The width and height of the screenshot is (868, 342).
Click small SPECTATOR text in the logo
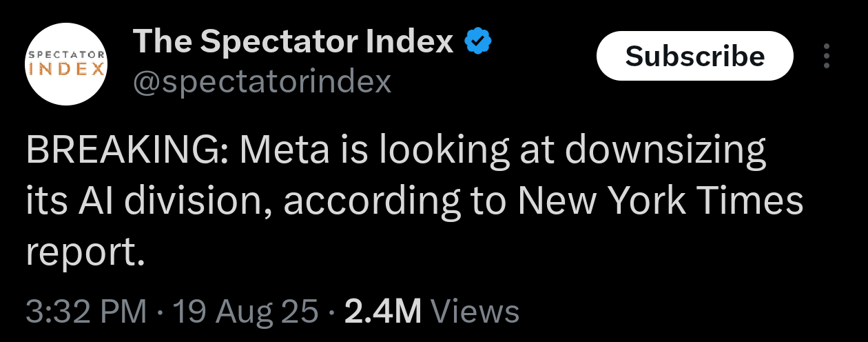click(66, 54)
